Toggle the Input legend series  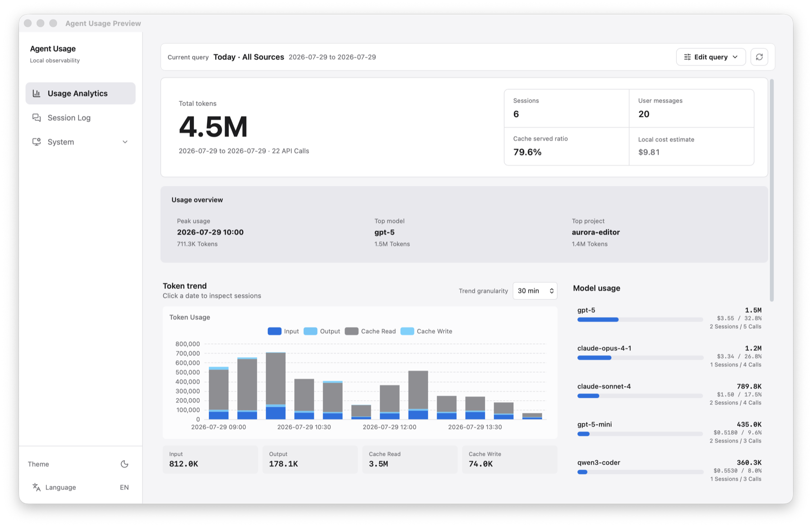coord(283,331)
